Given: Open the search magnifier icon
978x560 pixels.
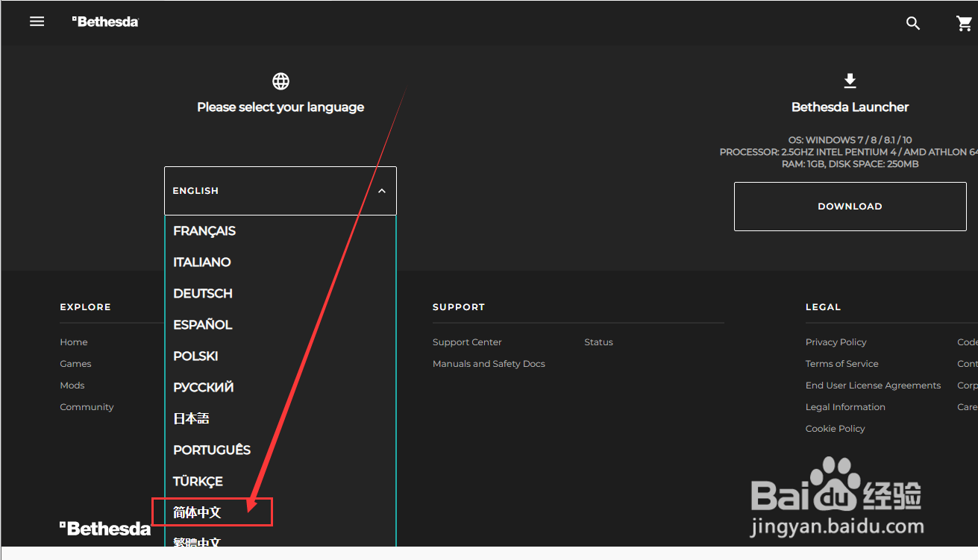Looking at the screenshot, I should point(913,23).
